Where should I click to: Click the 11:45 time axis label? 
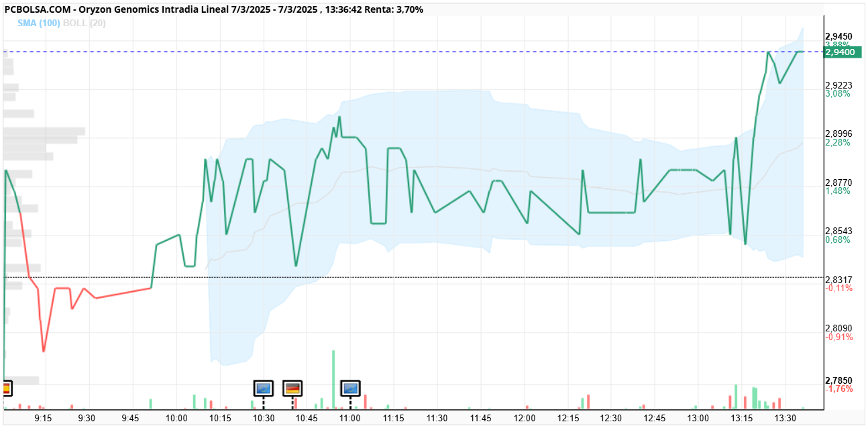(x=481, y=418)
